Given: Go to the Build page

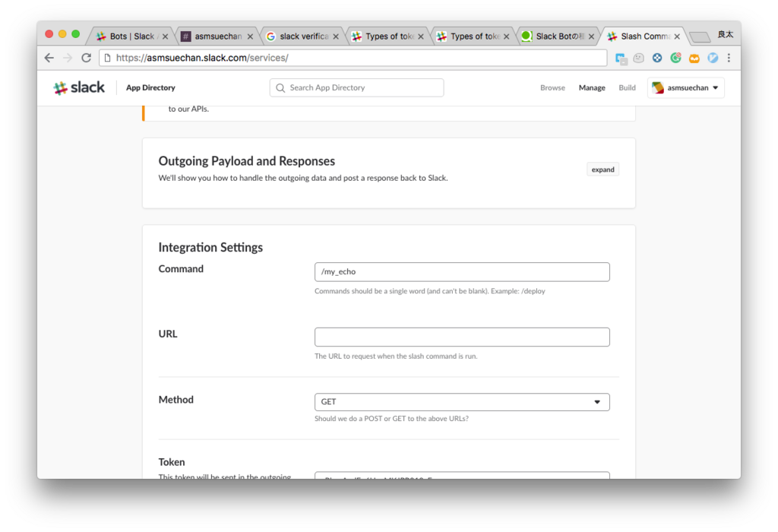Looking at the screenshot, I should point(627,88).
